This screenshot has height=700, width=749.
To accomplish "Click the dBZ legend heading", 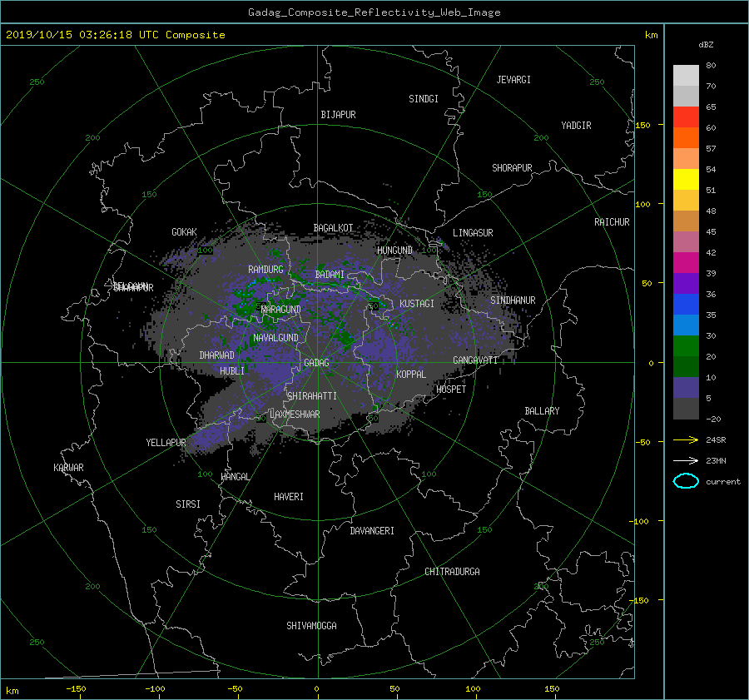I will click(x=706, y=45).
